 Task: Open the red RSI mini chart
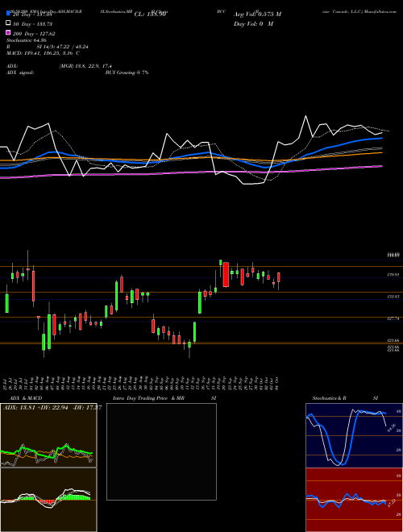[354, 500]
